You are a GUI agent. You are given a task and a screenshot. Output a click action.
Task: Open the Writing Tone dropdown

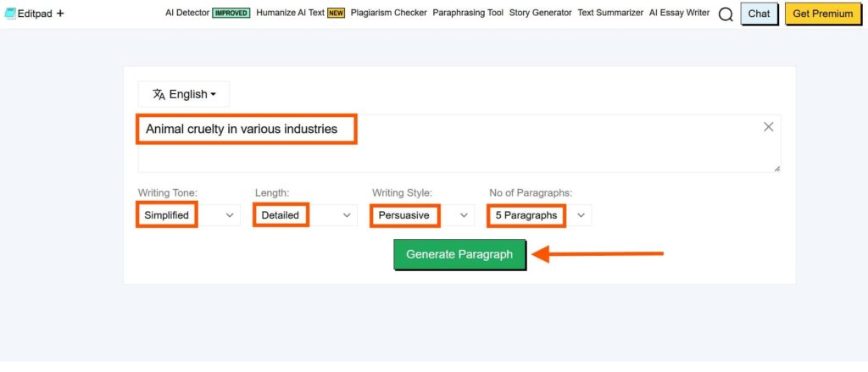click(x=189, y=215)
